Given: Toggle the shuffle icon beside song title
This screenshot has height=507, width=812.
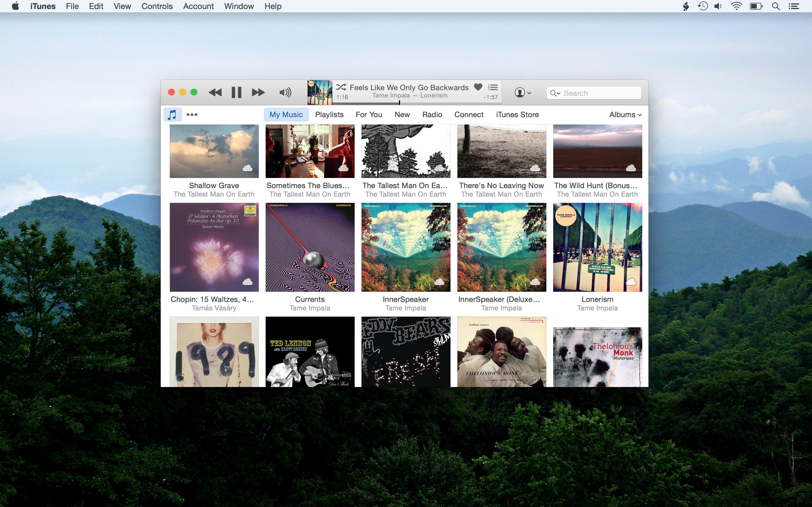Looking at the screenshot, I should (x=341, y=87).
